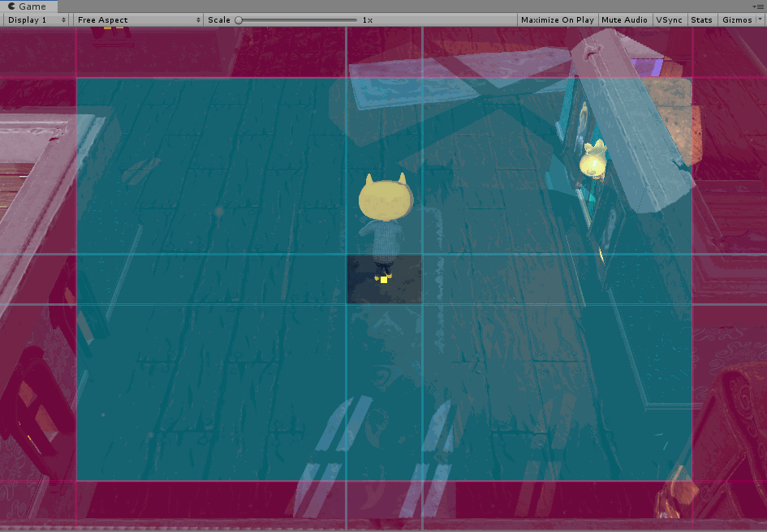This screenshot has height=532, width=767.
Task: Toggle the VSync button
Action: (x=669, y=20)
